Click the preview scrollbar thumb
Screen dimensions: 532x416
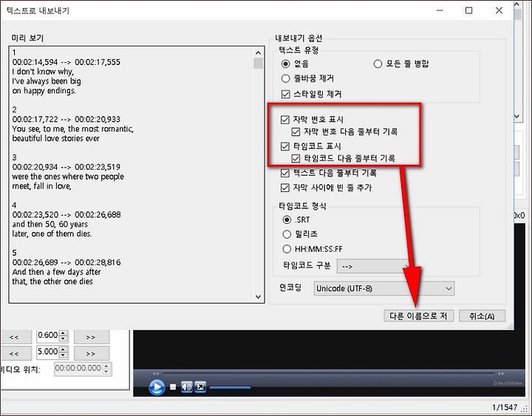click(x=258, y=63)
